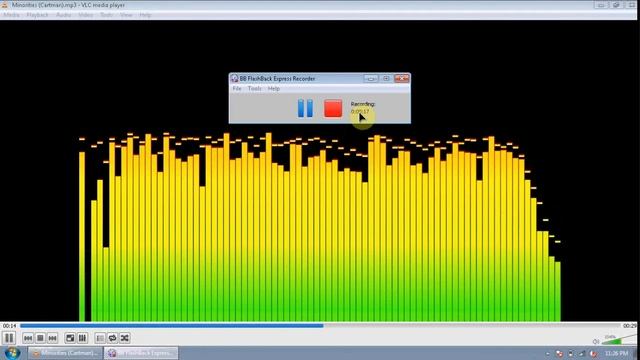The image size is (640, 360).
Task: Seek within the VLC progress bar
Action: click(x=320, y=326)
